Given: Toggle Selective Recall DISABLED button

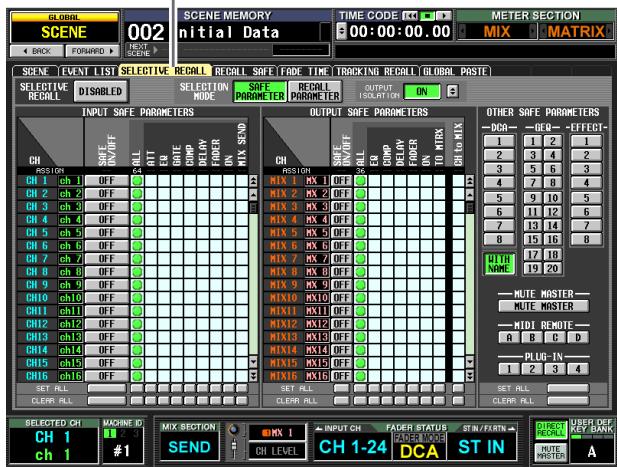Looking at the screenshot, I should point(100,91).
